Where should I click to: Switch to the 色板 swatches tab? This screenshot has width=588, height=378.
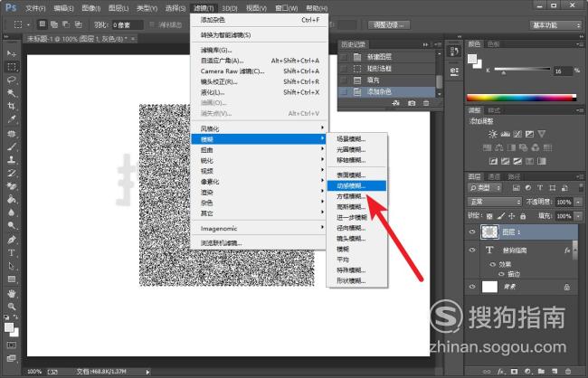click(x=494, y=44)
